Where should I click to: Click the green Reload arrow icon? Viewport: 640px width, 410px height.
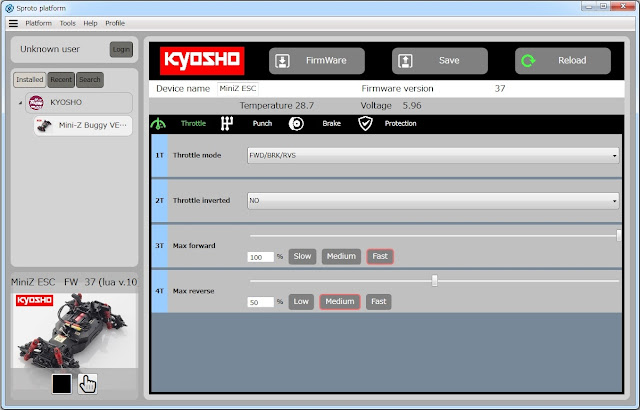point(528,61)
